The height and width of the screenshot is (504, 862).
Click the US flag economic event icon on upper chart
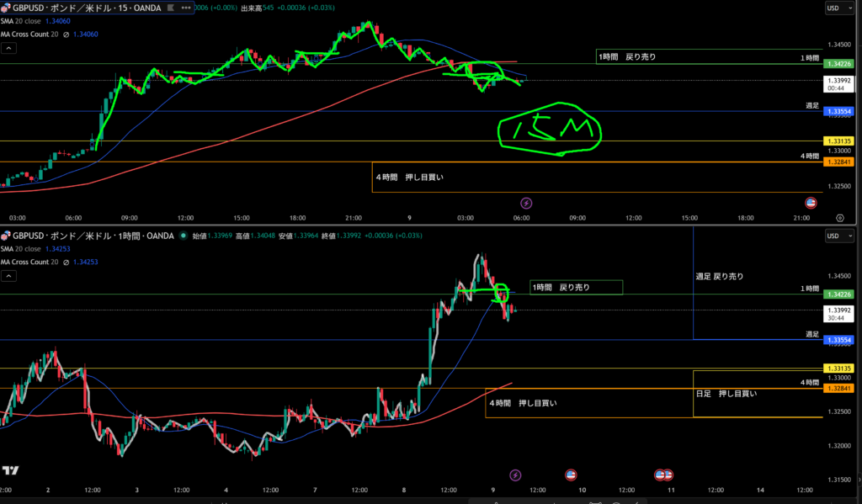pos(811,203)
